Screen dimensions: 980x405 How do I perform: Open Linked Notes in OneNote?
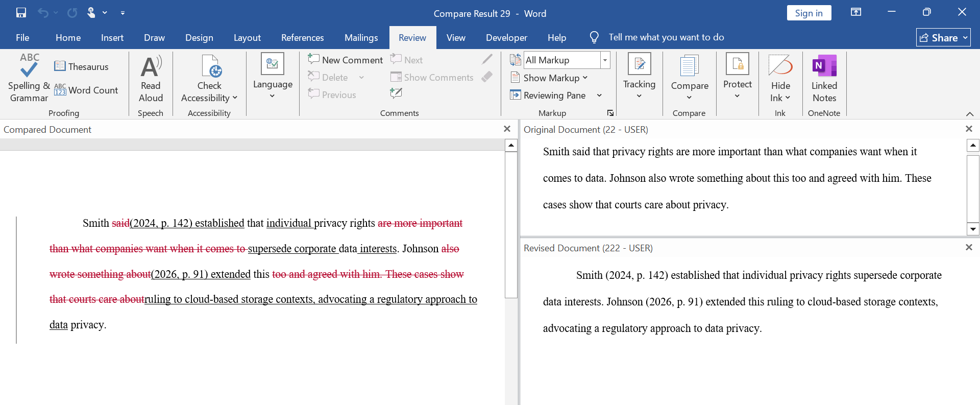click(824, 78)
